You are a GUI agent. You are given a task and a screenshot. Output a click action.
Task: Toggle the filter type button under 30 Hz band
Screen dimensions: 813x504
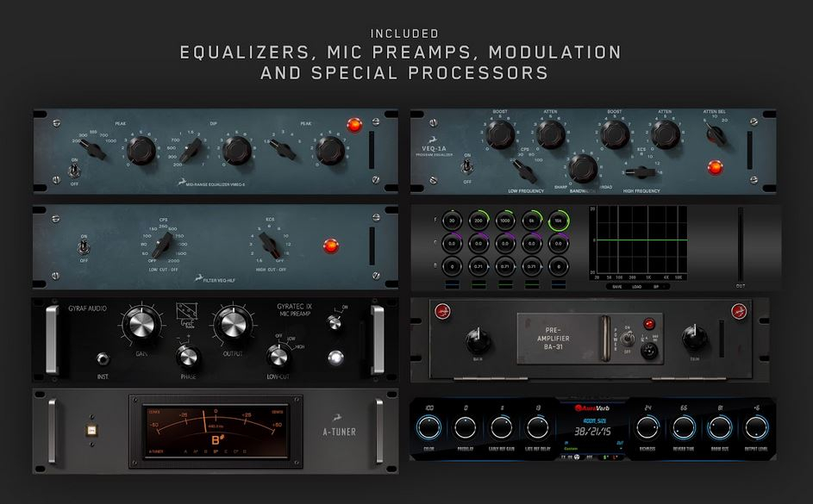(452, 283)
